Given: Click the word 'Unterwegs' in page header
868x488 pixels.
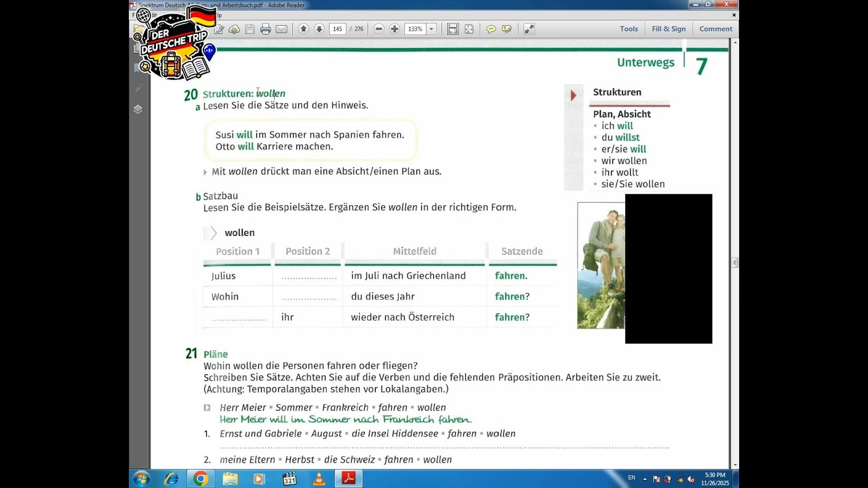Looking at the screenshot, I should [646, 62].
